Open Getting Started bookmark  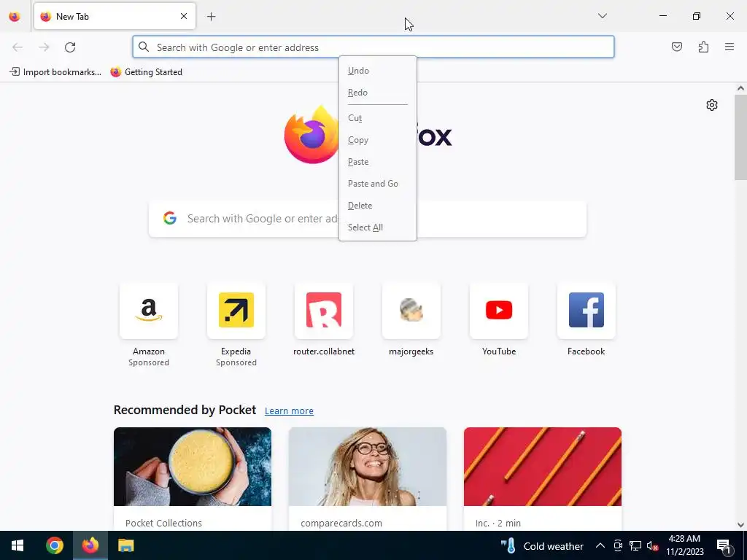(146, 72)
